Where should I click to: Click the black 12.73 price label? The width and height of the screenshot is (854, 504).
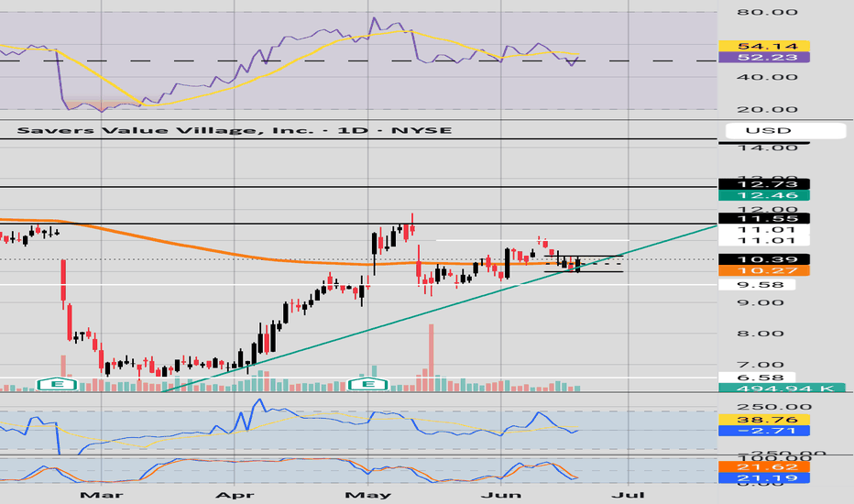(x=764, y=184)
